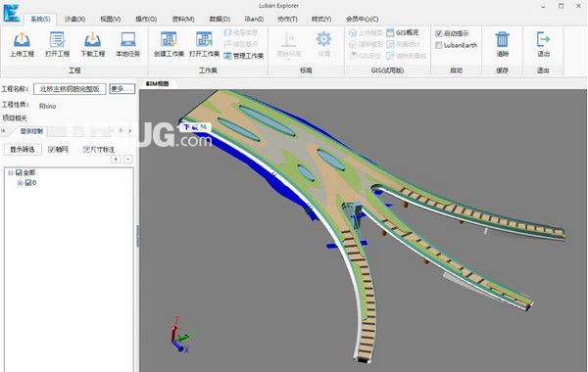Collapse the 全部 tree node
Screen dimensions: 588x372
[x=11, y=172]
